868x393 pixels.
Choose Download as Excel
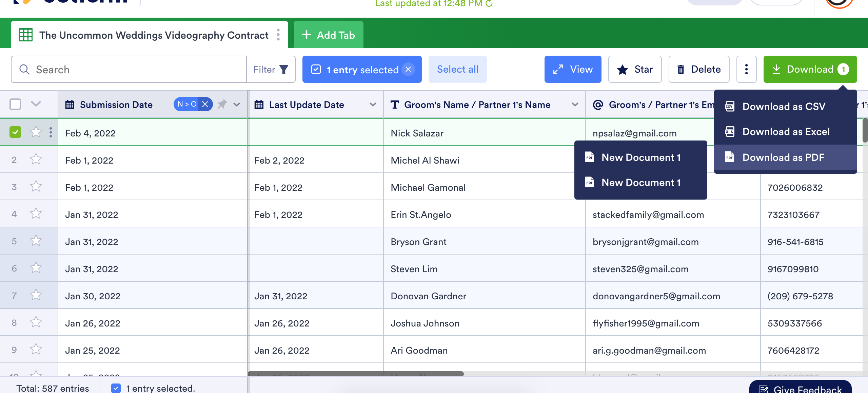coord(785,132)
